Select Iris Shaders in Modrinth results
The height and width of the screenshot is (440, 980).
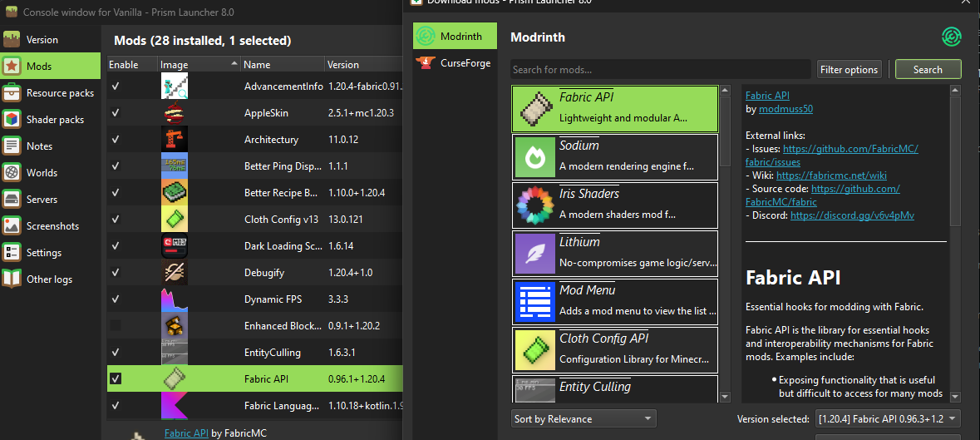pyautogui.click(x=615, y=205)
